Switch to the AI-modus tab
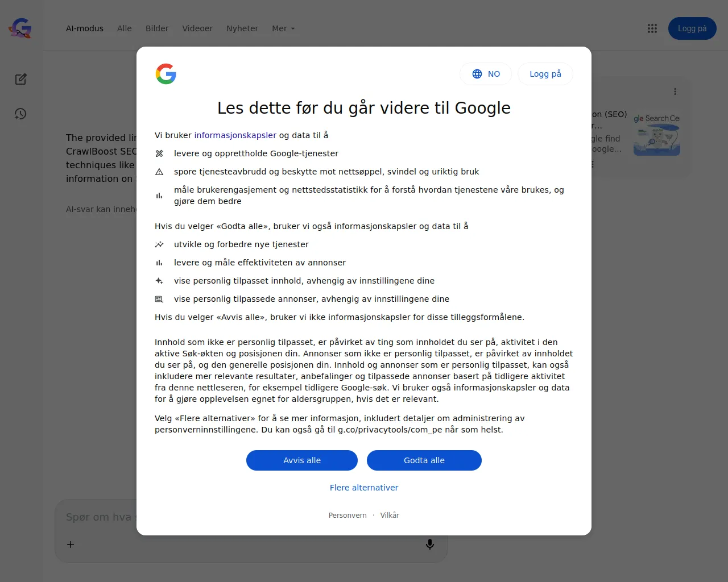This screenshot has width=728, height=582. tap(85, 28)
